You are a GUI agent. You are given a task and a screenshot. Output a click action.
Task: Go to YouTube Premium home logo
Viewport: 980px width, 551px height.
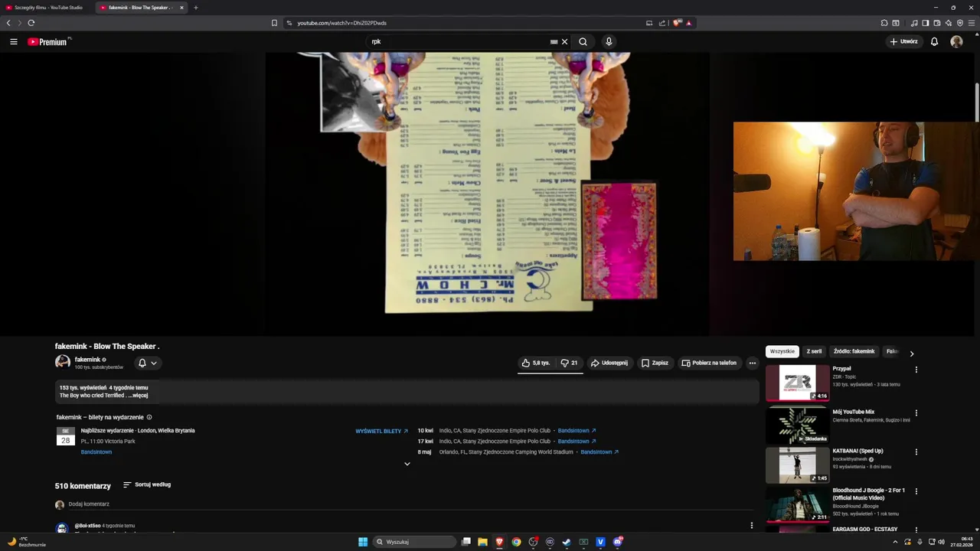pyautogui.click(x=49, y=42)
